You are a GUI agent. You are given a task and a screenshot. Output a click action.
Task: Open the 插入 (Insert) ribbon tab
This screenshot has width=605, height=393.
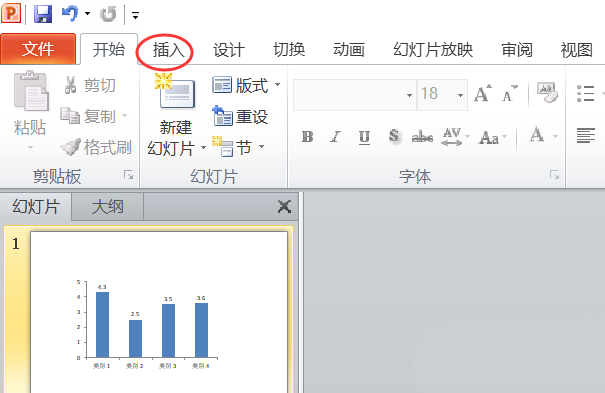pos(169,50)
